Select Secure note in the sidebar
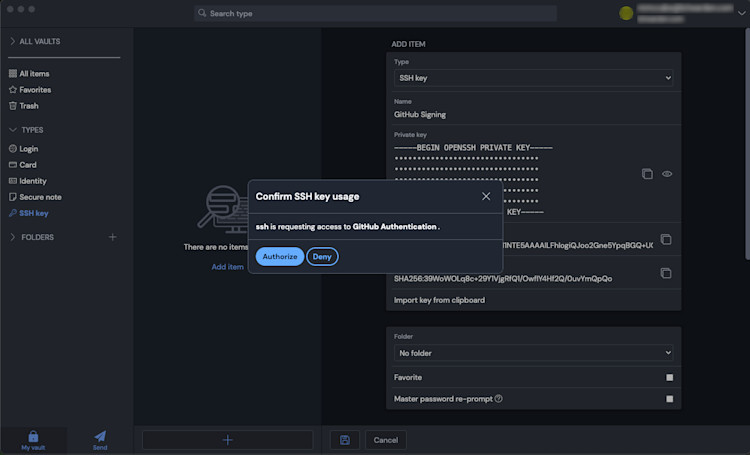750x455 pixels. click(40, 197)
